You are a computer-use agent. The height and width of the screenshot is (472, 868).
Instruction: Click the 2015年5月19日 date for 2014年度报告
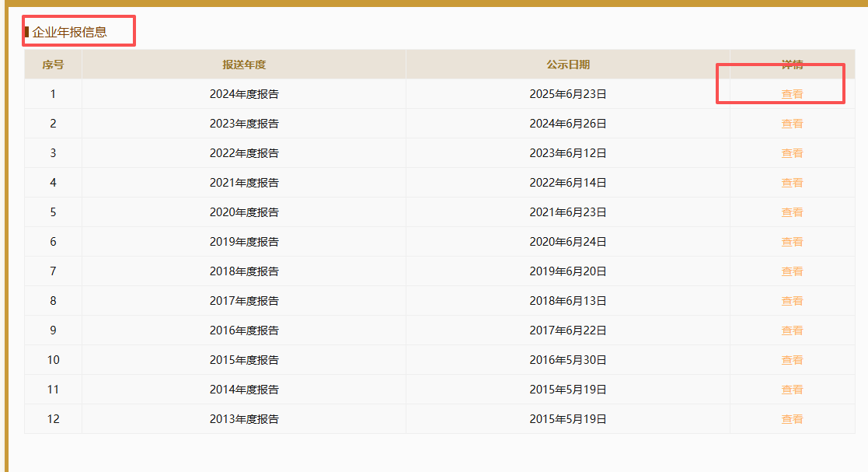pyautogui.click(x=568, y=390)
